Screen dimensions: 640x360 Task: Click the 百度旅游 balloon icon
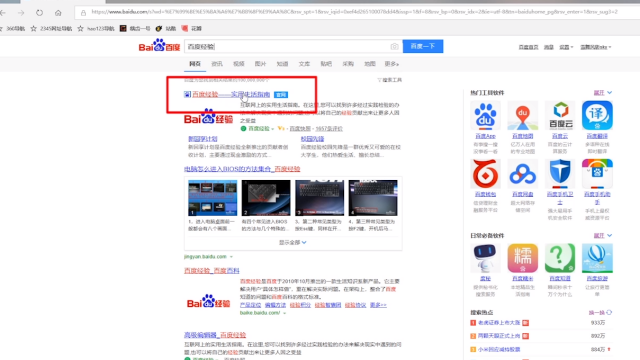pyautogui.click(x=597, y=258)
